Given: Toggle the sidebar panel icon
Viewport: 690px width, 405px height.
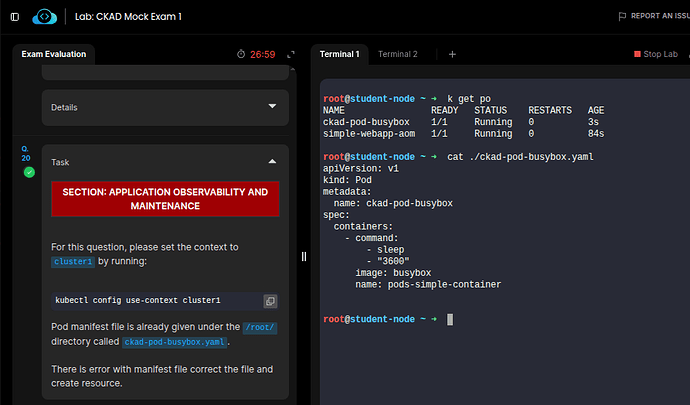Looking at the screenshot, I should pos(15,17).
